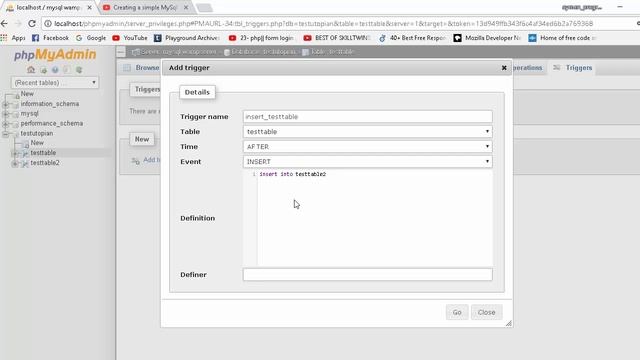The height and width of the screenshot is (360, 640).
Task: Click the browser address bar URL
Action: (x=324, y=24)
